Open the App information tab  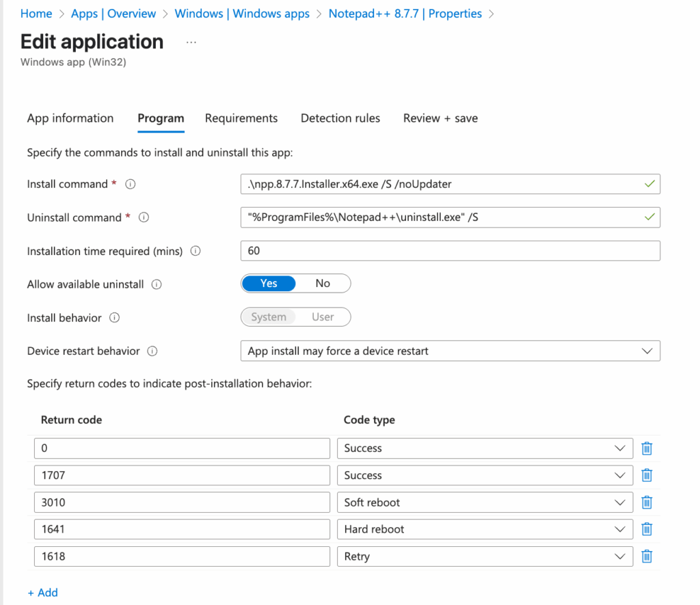click(x=70, y=118)
